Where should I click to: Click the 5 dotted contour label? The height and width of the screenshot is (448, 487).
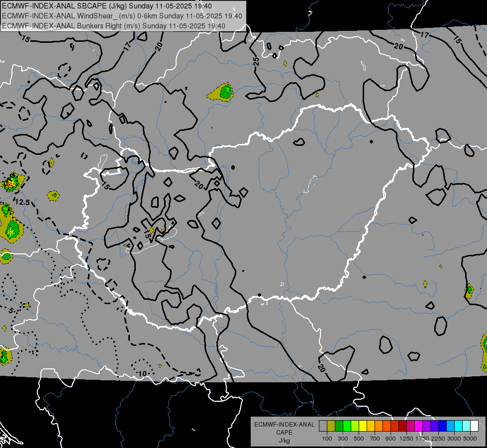11,311
